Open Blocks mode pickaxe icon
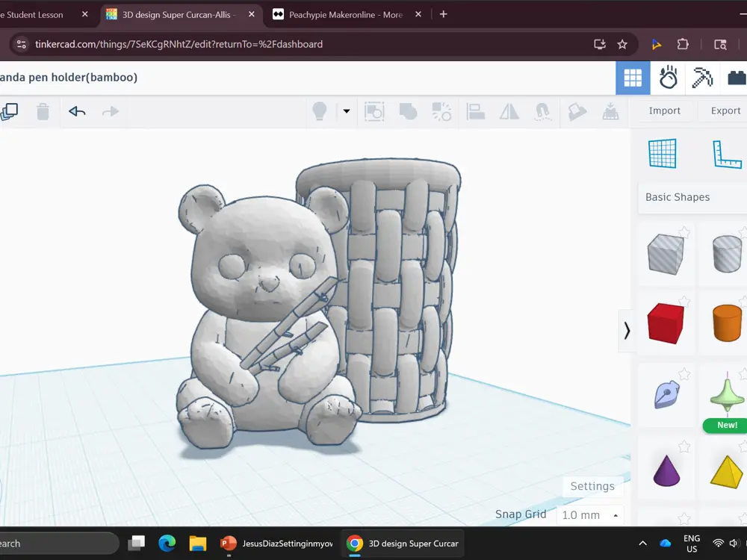747x560 pixels. point(702,78)
